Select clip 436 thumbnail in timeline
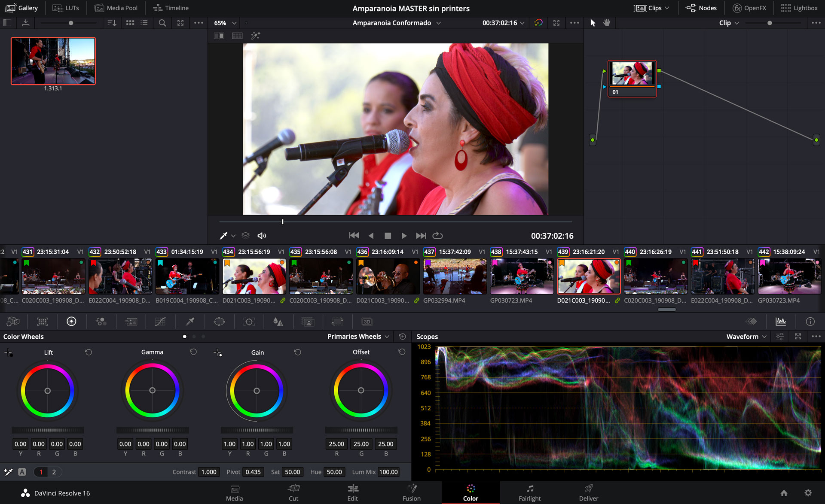This screenshot has height=504, width=825. [x=387, y=276]
